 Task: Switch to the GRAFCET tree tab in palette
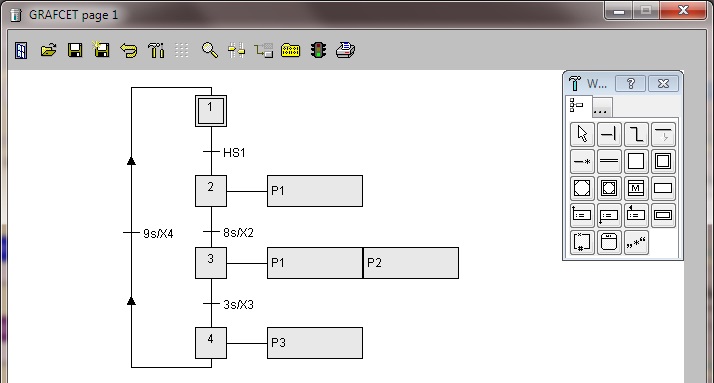(x=577, y=106)
